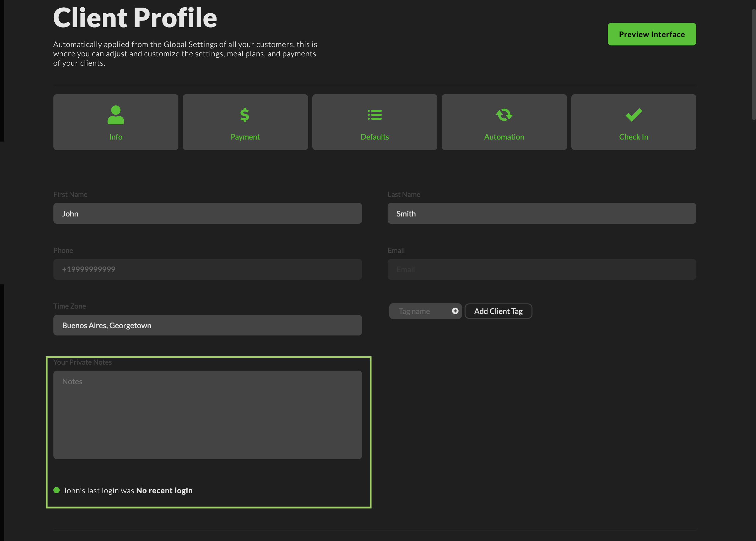Focus the First Name field containing John
The width and height of the screenshot is (756, 541).
(207, 213)
